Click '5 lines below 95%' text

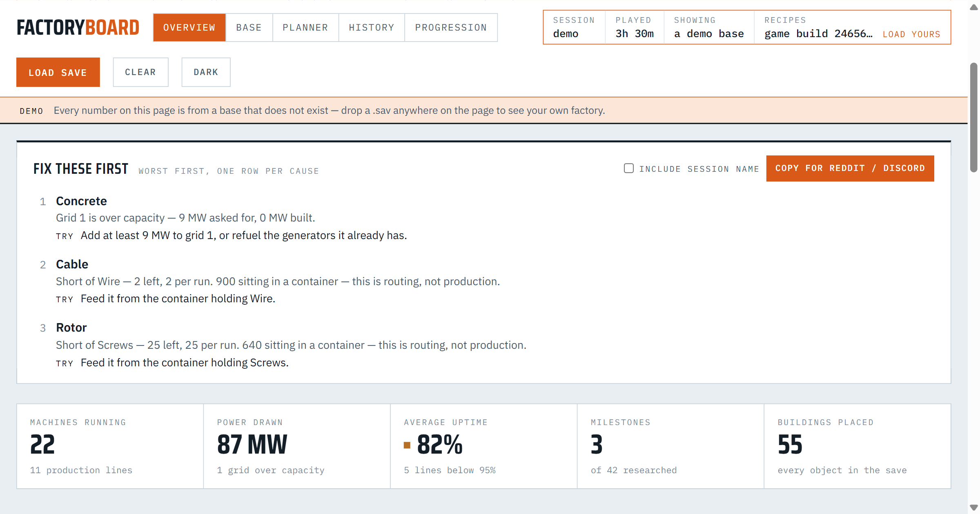point(450,470)
